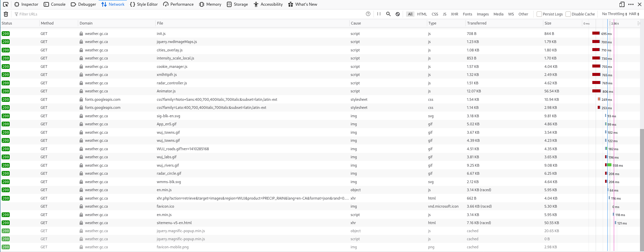The image size is (644, 252).
Task: Toggle responsive design mode icon
Action: click(622, 4)
